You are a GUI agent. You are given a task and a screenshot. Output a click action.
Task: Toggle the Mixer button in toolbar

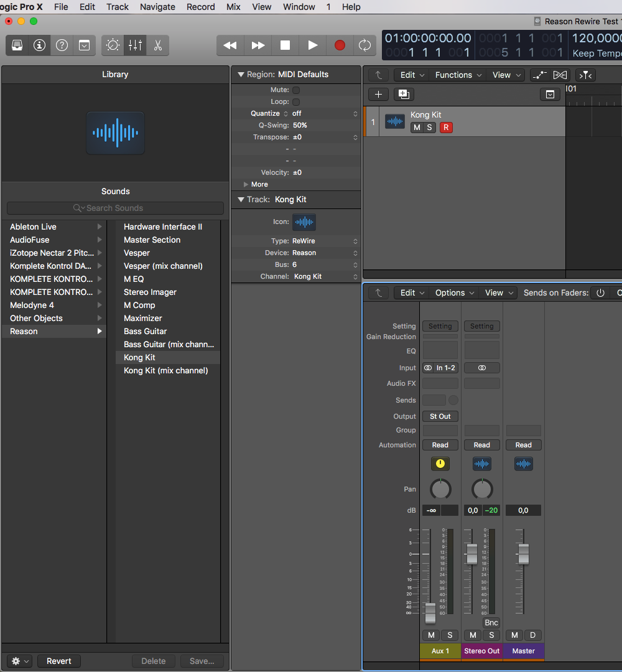coord(135,45)
